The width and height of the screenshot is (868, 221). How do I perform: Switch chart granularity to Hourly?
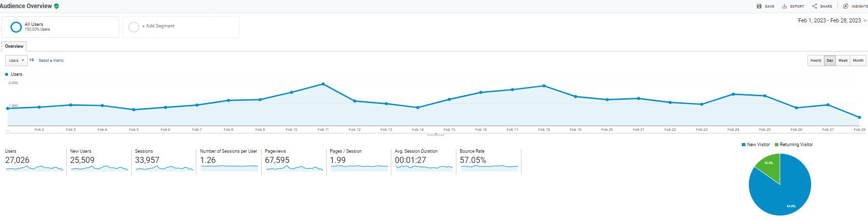(x=816, y=61)
